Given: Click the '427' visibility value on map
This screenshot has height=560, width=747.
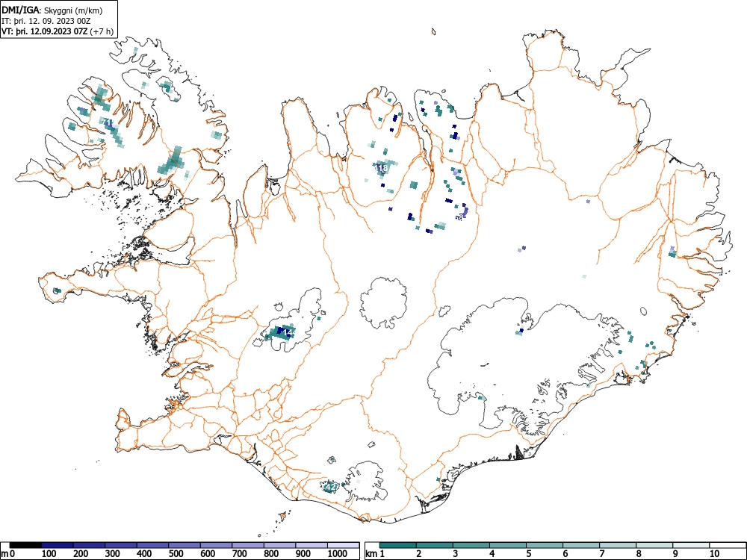Looking at the screenshot, I should pos(331,487).
